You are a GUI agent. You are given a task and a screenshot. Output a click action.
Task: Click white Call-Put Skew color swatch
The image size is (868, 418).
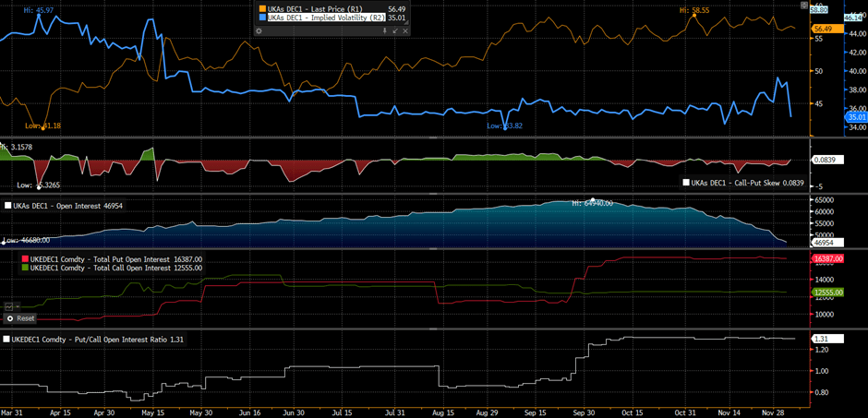[686, 183]
